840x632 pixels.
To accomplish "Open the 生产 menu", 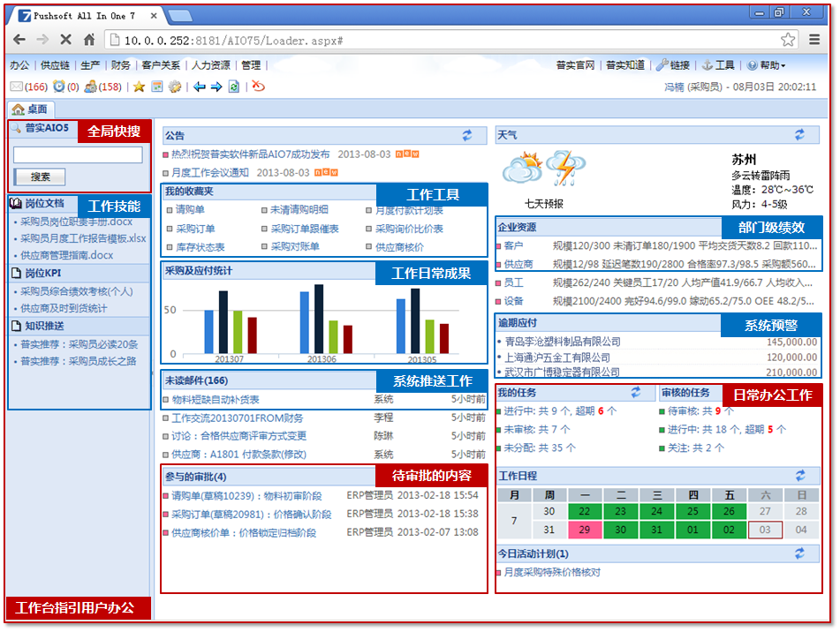I will coord(90,65).
